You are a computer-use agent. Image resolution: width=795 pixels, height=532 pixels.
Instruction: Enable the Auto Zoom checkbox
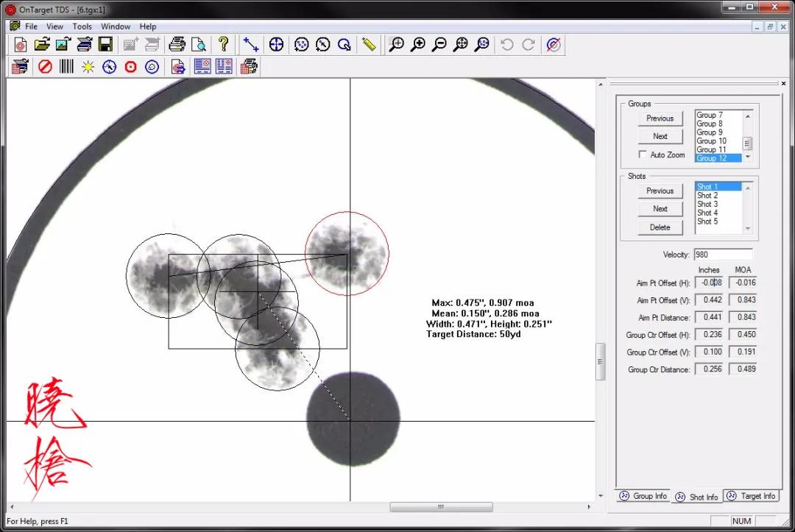643,154
